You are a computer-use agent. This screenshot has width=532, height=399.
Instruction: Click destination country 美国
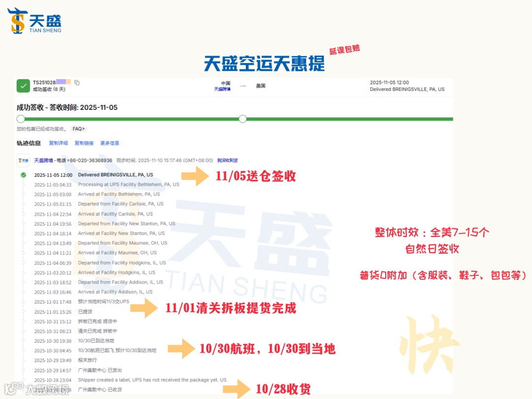(x=261, y=86)
